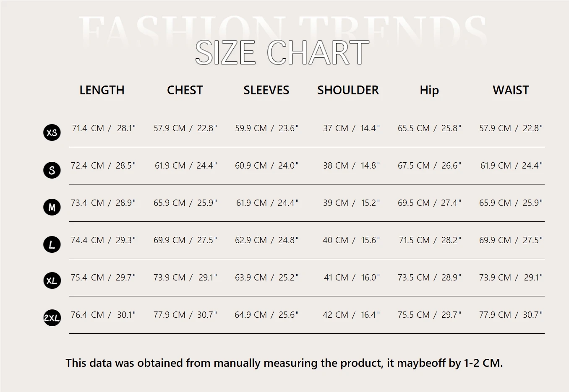This screenshot has height=392, width=569.
Task: Select the 2XL size badge icon
Action: tap(52, 318)
